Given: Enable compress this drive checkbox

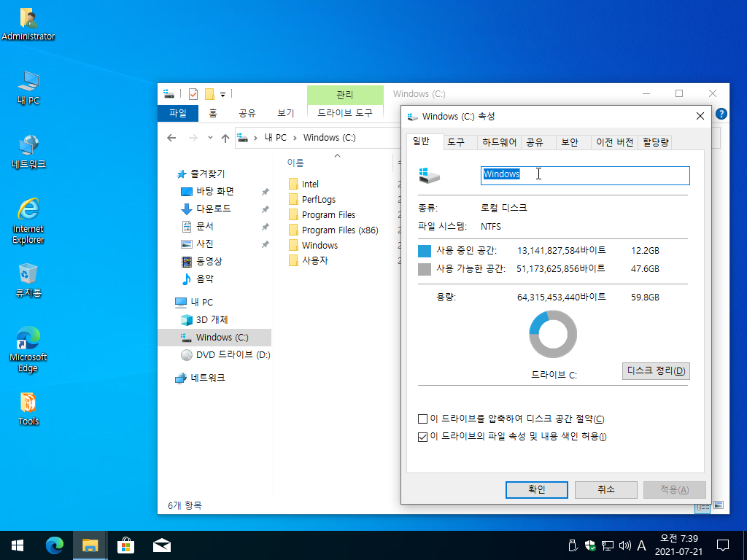Looking at the screenshot, I should tap(422, 419).
